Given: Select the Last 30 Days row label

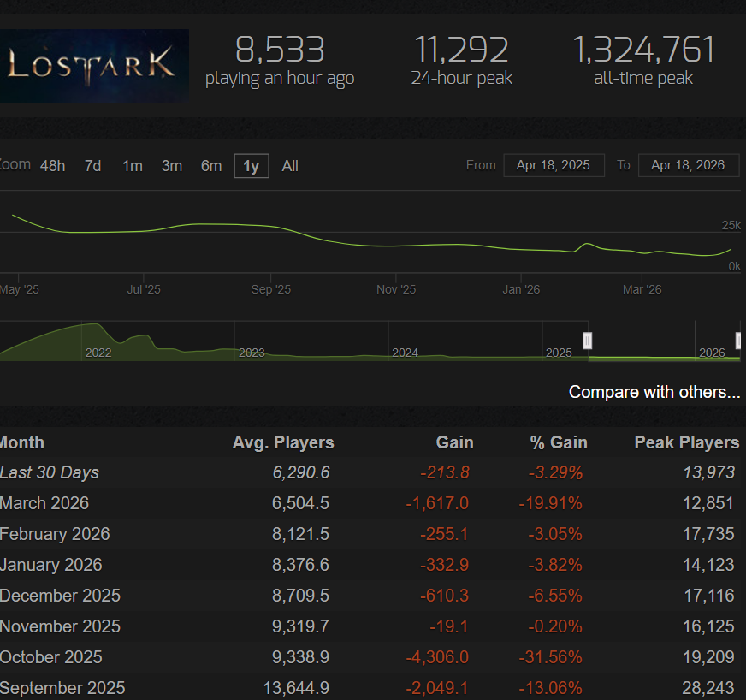Looking at the screenshot, I should 50,472.
